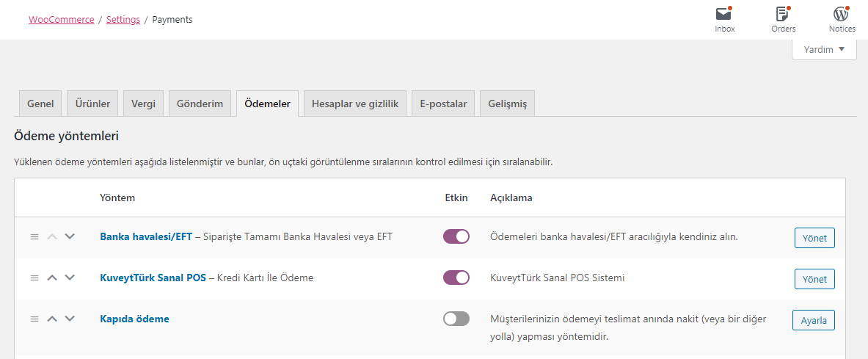
Task: Grab drag handle for Kapıda ödeme row
Action: tap(34, 319)
